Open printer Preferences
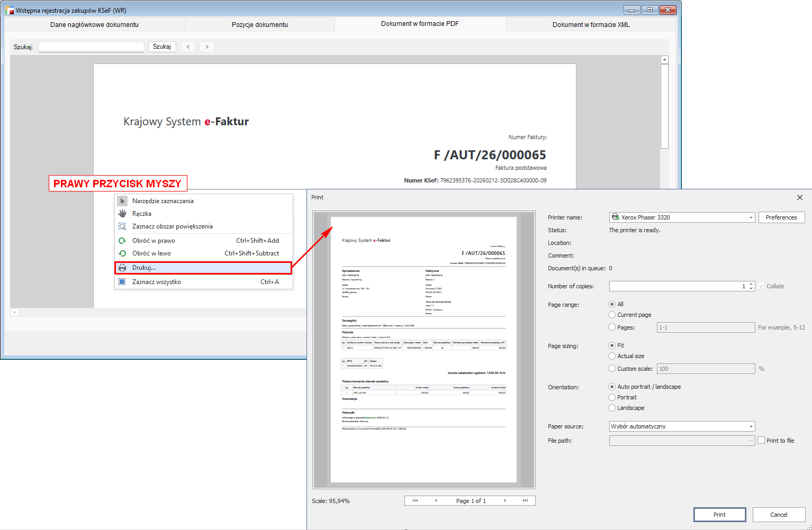Image resolution: width=812 pixels, height=530 pixels. [x=781, y=217]
